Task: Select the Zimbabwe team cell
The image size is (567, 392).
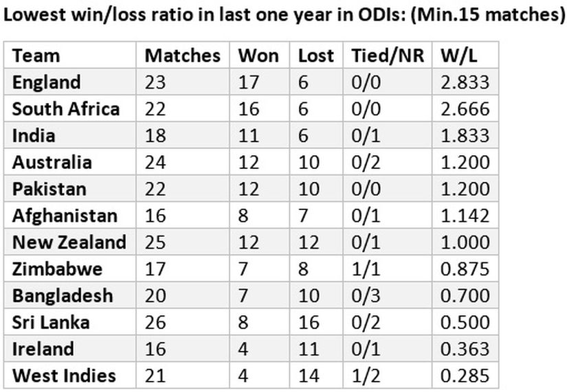Action: pos(57,269)
